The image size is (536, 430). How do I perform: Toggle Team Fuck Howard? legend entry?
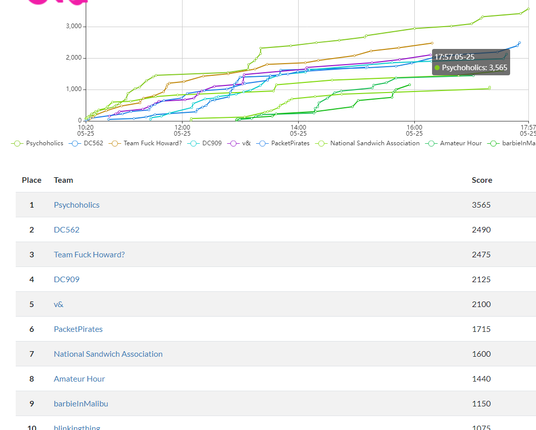pyautogui.click(x=146, y=143)
